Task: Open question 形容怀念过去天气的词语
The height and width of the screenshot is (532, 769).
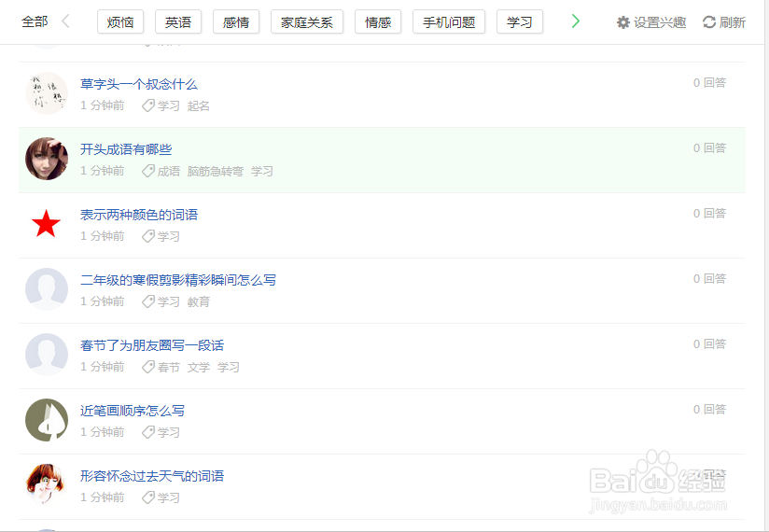Action: pos(152,476)
